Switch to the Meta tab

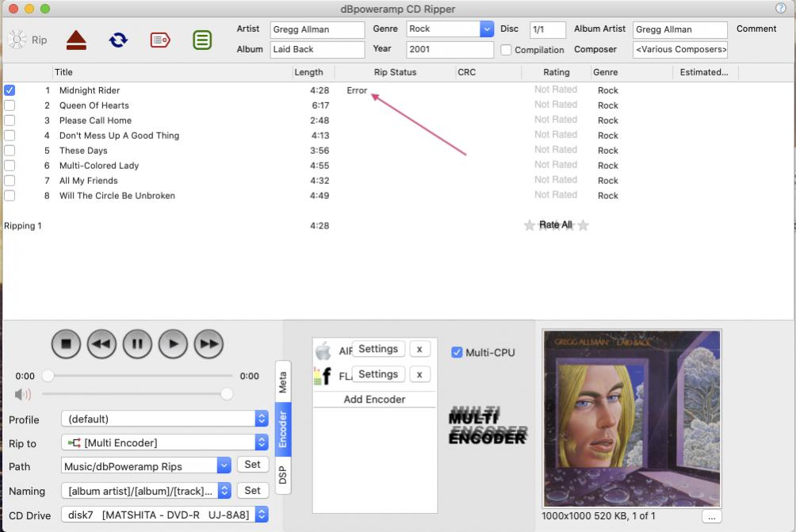tap(283, 381)
